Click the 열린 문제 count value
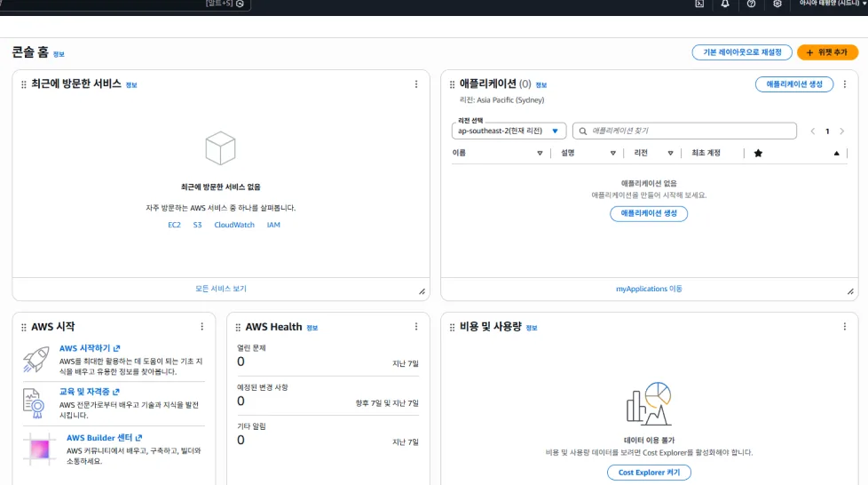Viewport: 868px width, 485px height. [x=241, y=362]
